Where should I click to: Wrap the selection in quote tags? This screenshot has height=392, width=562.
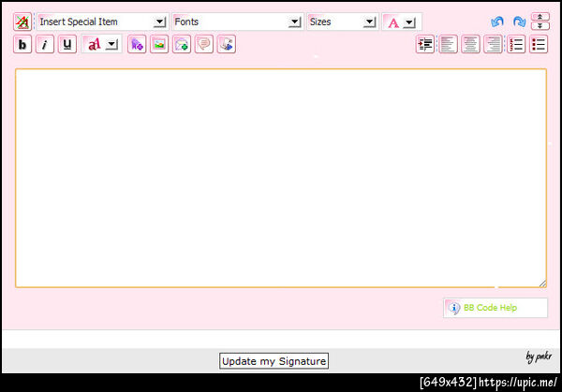pos(204,44)
